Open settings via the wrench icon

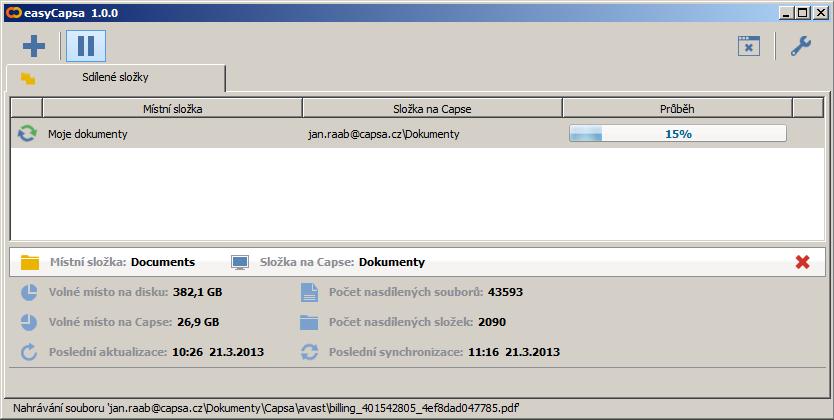point(800,46)
